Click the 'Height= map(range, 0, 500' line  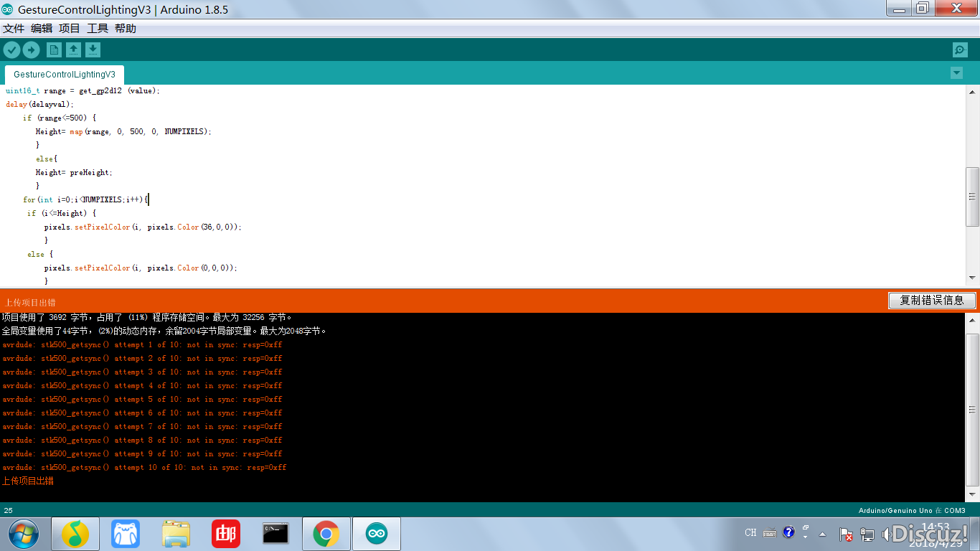(x=124, y=131)
